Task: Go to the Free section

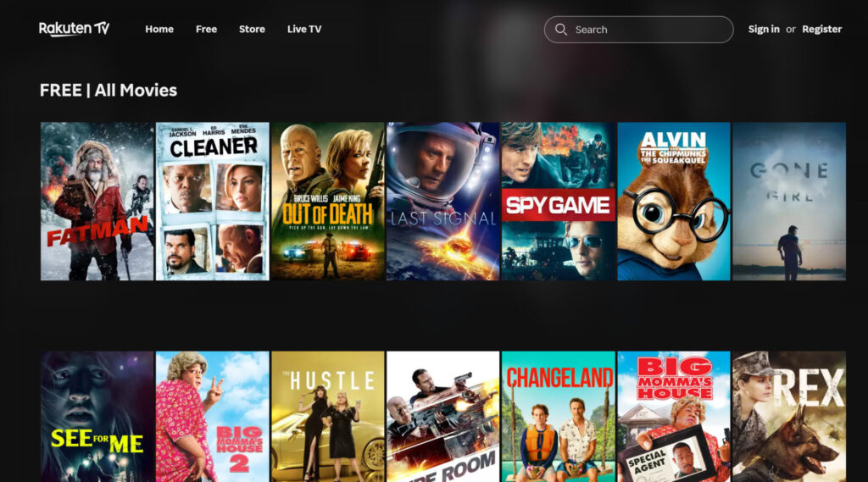Action: (x=206, y=30)
